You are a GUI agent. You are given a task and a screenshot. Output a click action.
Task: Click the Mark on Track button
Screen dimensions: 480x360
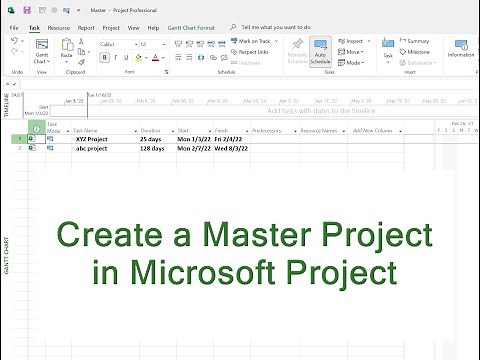[x=251, y=41]
